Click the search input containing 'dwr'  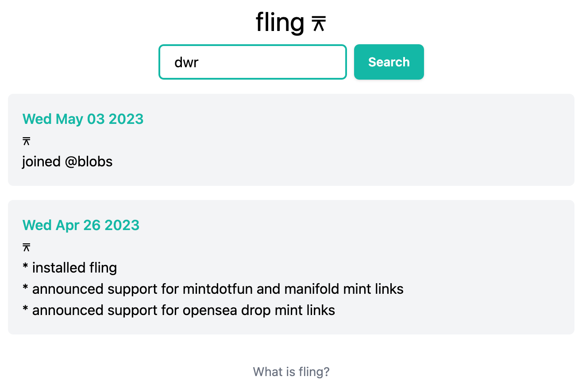coord(252,62)
